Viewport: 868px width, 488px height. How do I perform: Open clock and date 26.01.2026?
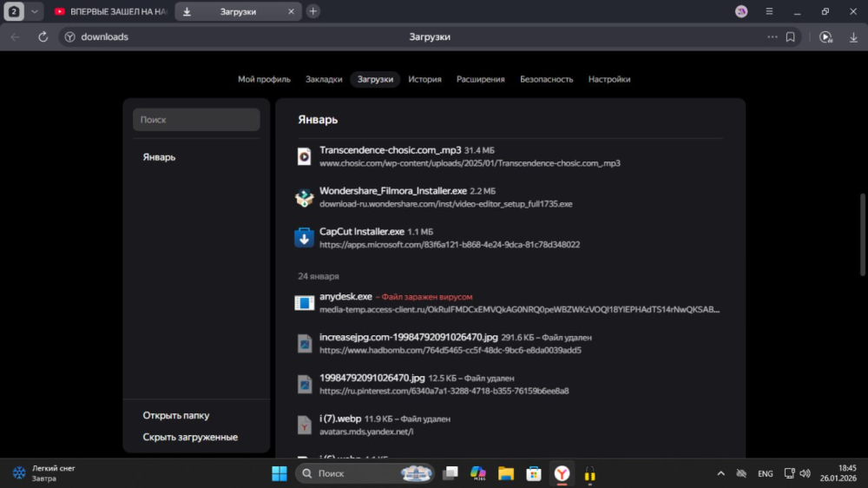tap(838, 473)
